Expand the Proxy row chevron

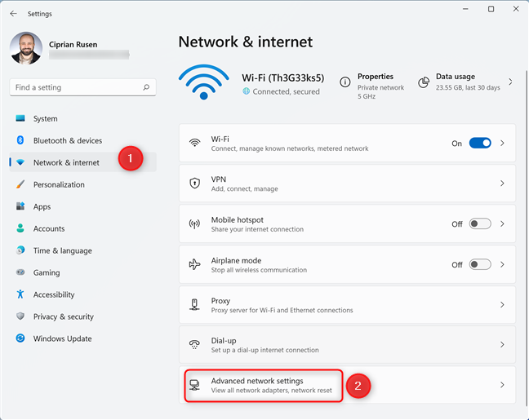pyautogui.click(x=502, y=305)
